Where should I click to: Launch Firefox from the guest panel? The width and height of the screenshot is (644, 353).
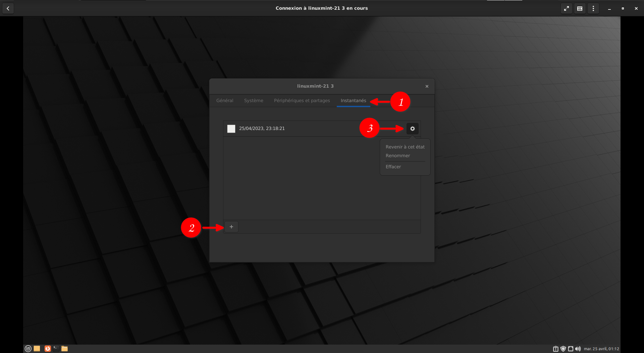(x=48, y=349)
